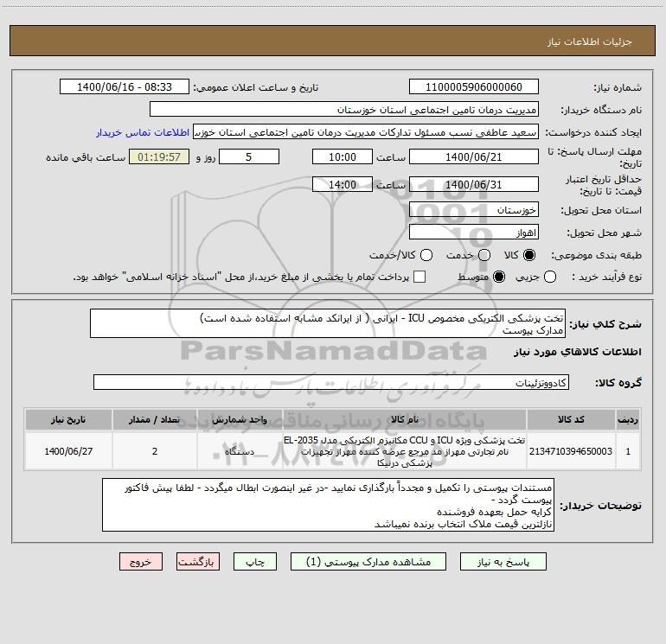The image size is (666, 644).
Task: Click need date cell 1400/06/27
Action: pos(68,451)
